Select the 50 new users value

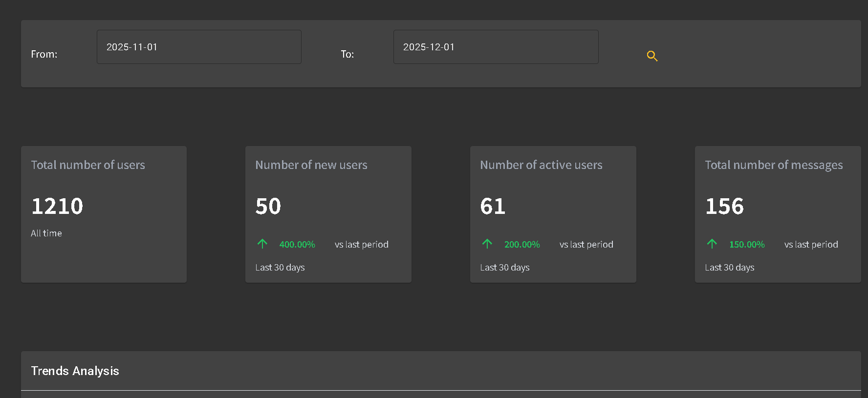pyautogui.click(x=268, y=206)
